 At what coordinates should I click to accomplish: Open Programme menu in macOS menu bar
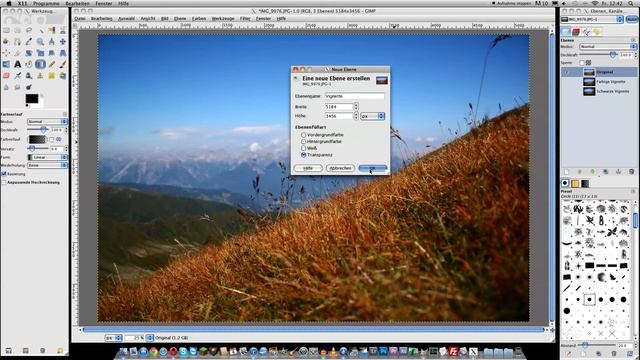tap(46, 3)
